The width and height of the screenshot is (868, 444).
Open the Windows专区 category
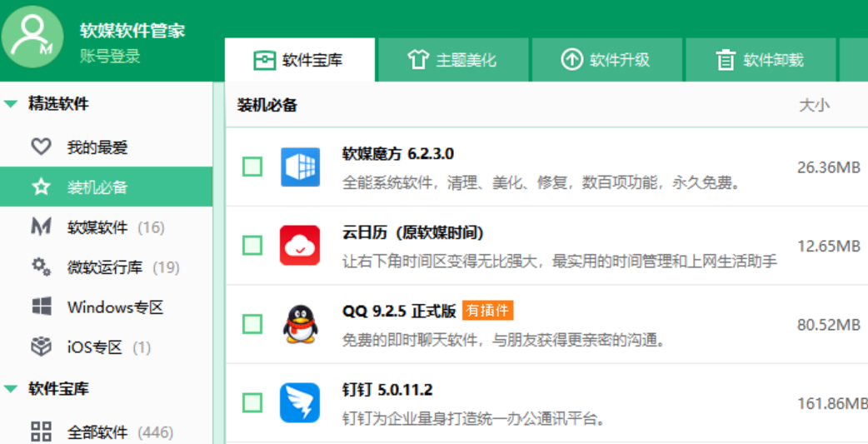[x=107, y=307]
